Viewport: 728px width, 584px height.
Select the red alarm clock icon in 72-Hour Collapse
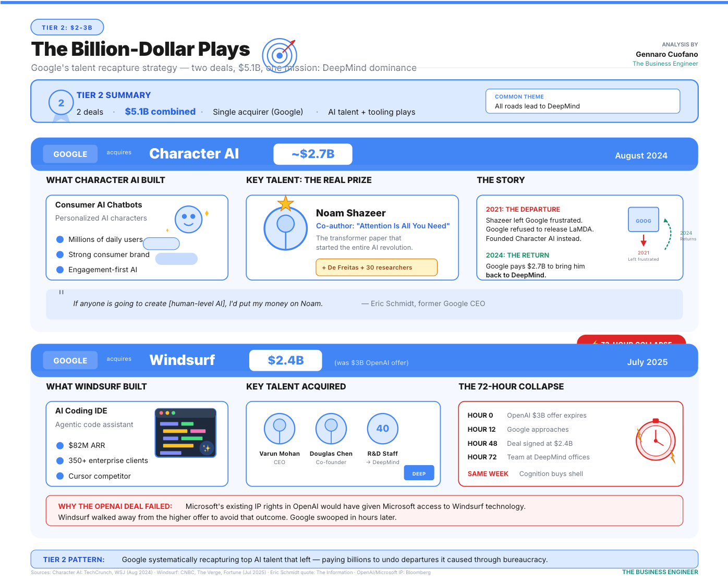click(x=656, y=440)
